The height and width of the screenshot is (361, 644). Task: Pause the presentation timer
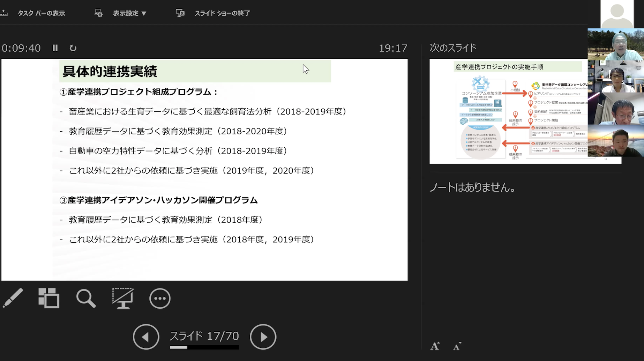55,48
